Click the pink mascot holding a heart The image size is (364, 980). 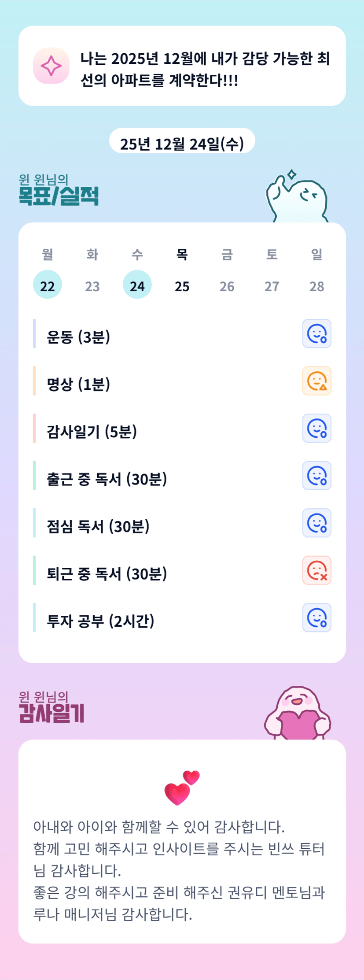click(x=298, y=713)
